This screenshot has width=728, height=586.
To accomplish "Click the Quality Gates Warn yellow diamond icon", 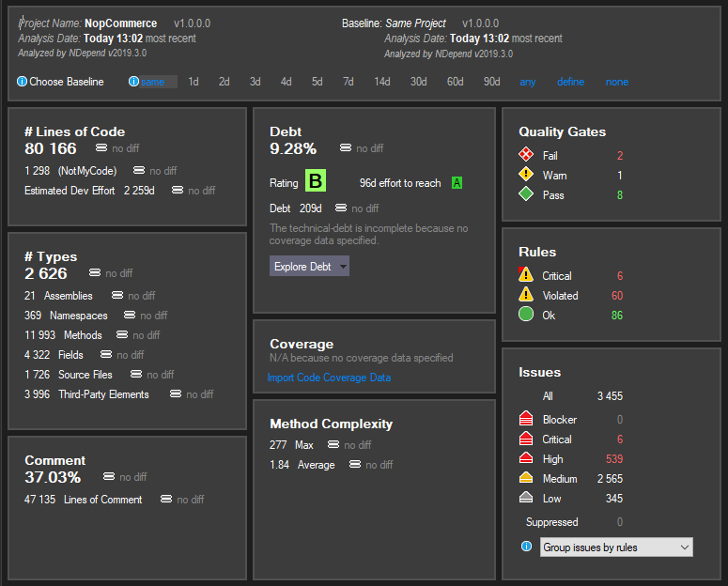I will point(526,174).
